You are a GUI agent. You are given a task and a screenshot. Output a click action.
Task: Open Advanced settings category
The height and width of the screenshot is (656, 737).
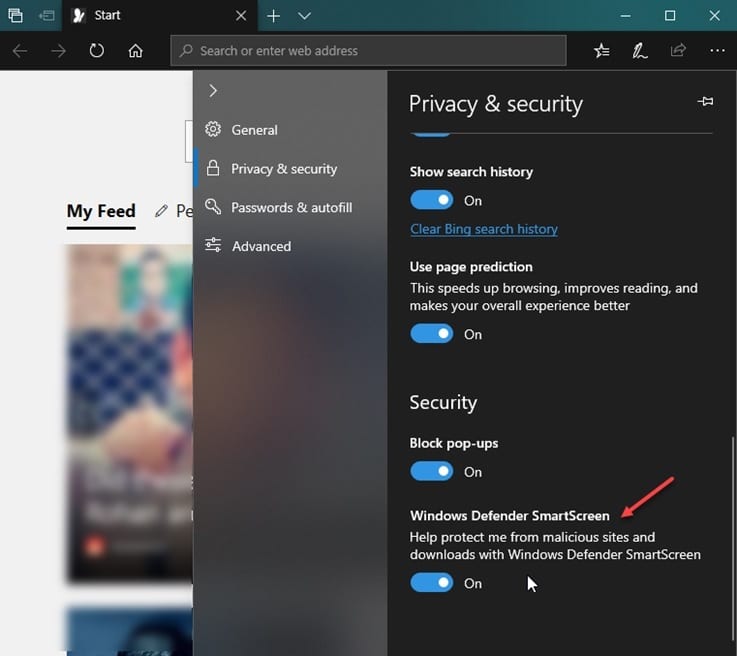(290, 246)
